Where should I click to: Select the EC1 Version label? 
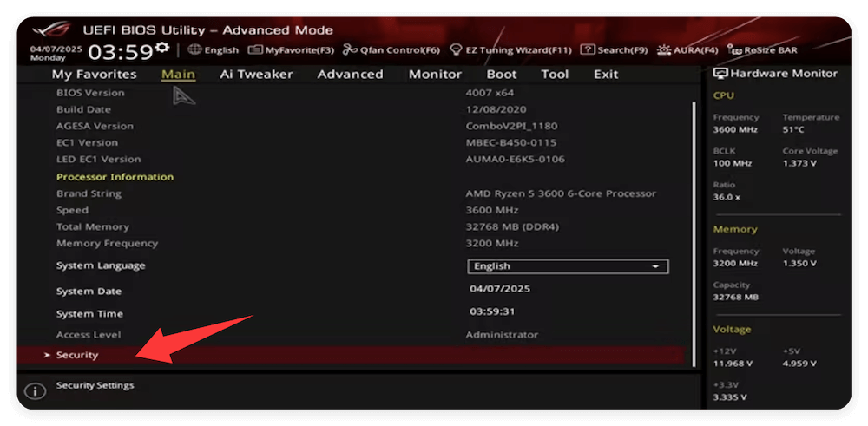[x=87, y=143]
